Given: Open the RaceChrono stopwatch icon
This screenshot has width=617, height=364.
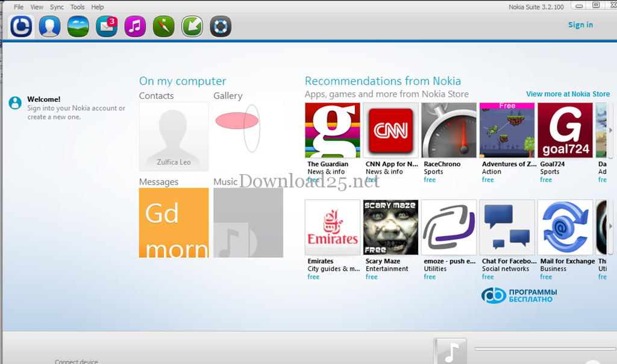Looking at the screenshot, I should pyautogui.click(x=449, y=130).
